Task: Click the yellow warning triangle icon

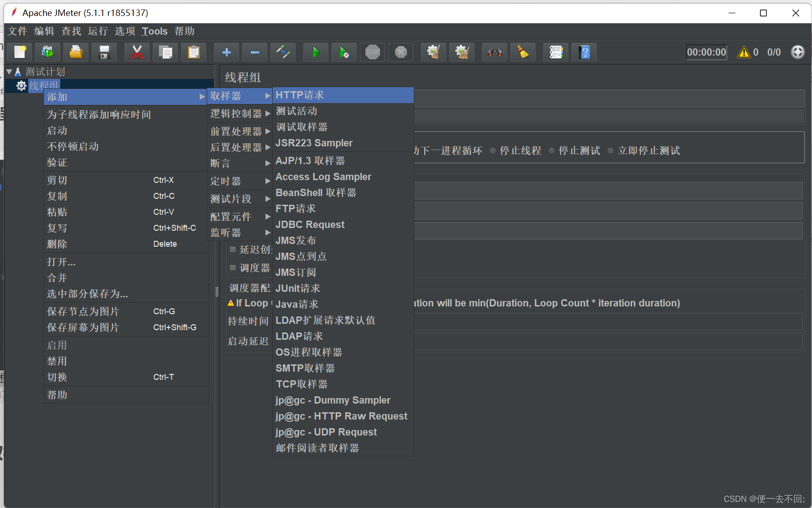Action: (744, 52)
